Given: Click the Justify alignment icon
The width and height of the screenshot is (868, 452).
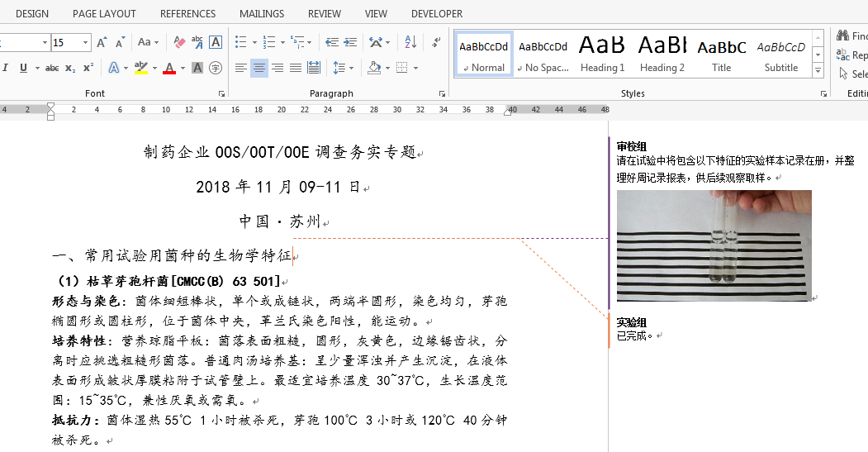Looking at the screenshot, I should click(x=296, y=68).
